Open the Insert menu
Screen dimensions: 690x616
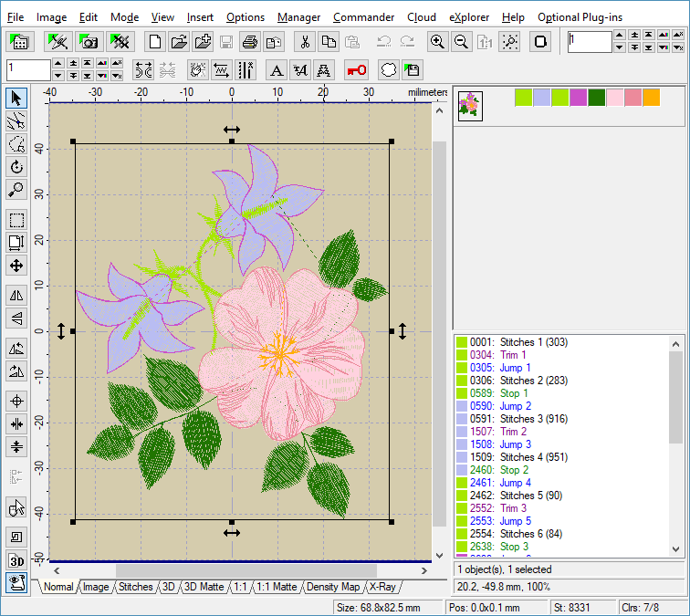(200, 17)
